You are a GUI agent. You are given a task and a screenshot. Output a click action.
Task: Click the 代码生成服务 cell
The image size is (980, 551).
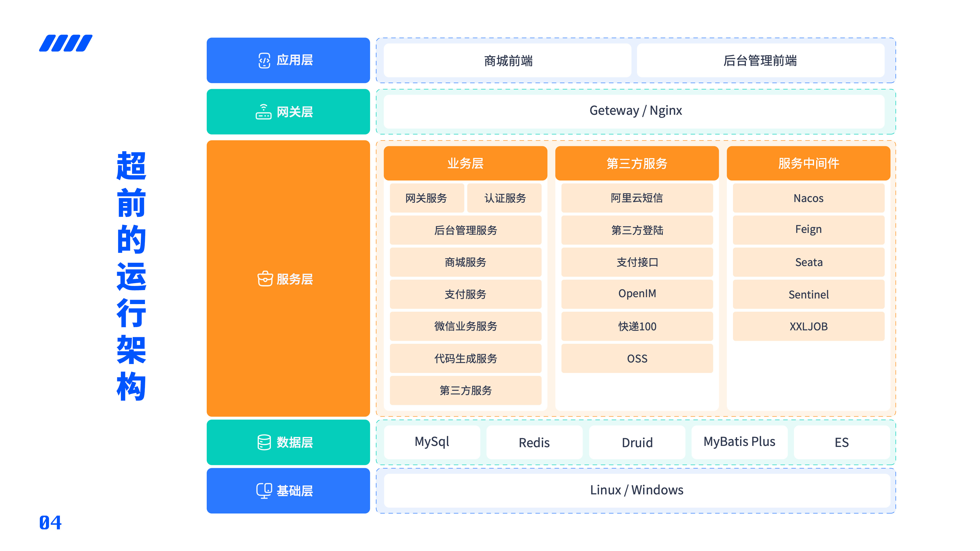pyautogui.click(x=466, y=358)
